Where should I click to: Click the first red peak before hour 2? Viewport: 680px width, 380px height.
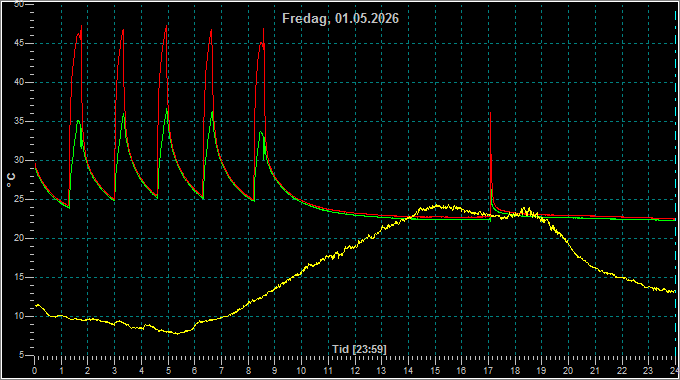[x=81, y=26]
